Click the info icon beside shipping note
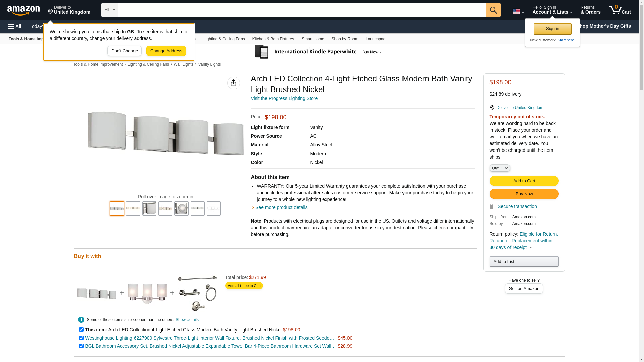 (x=81, y=320)
